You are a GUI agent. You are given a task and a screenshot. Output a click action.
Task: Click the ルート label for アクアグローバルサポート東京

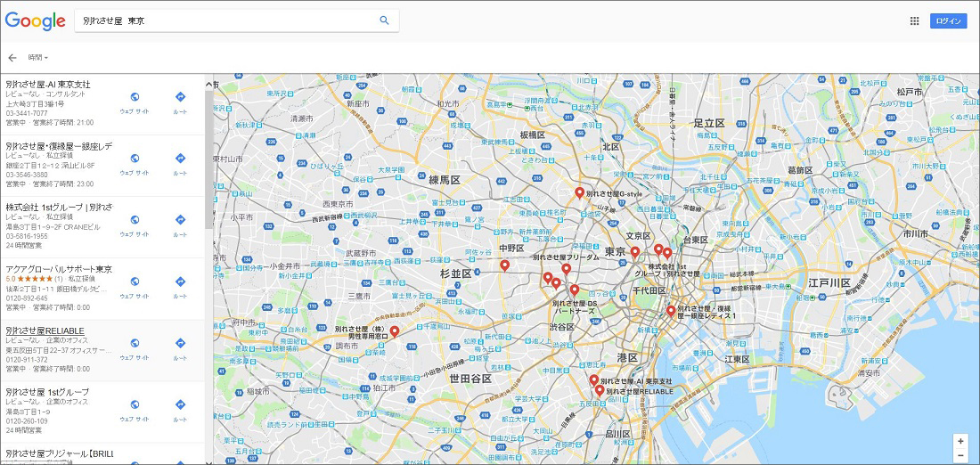pos(180,297)
